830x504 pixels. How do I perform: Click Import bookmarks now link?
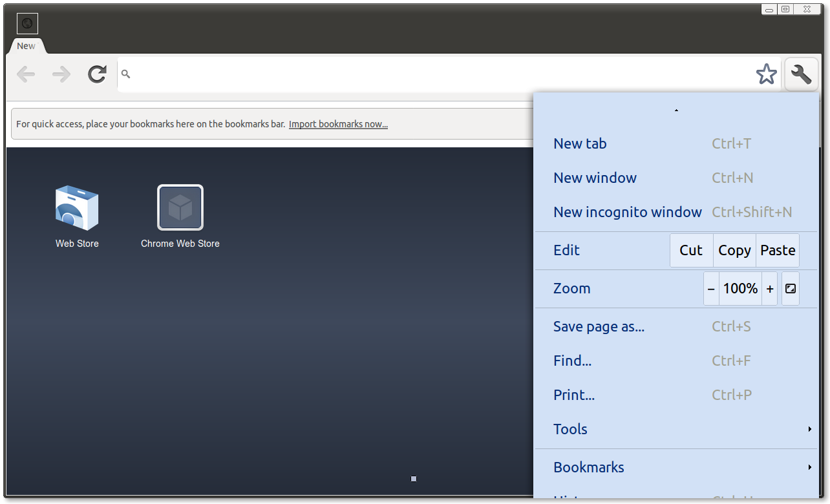tap(338, 124)
